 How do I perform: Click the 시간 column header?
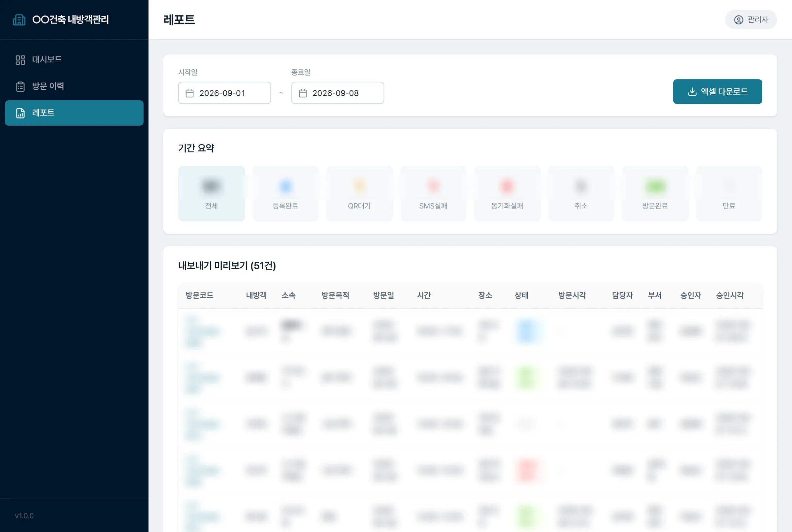(424, 296)
